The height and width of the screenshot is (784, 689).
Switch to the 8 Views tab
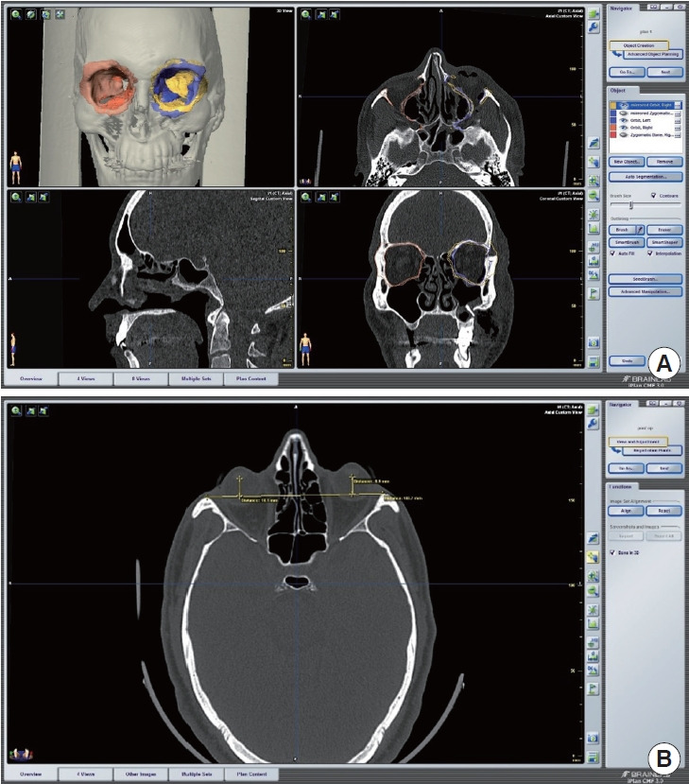coord(140,378)
